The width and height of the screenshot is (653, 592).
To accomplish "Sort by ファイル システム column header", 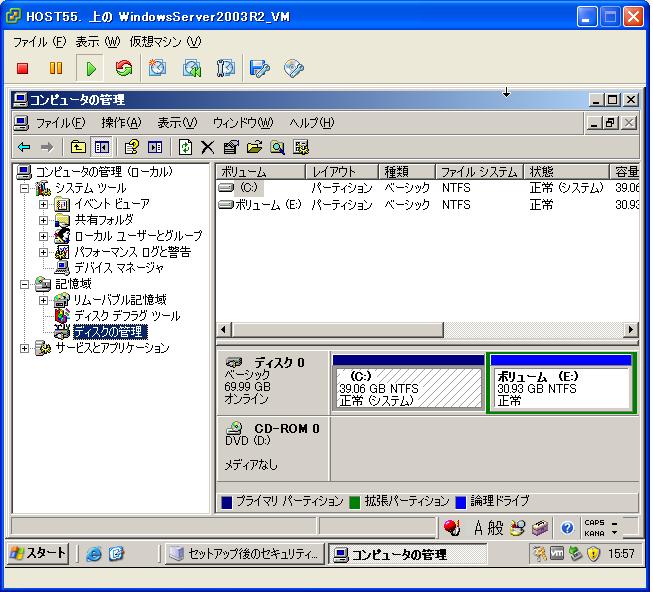I will pos(479,172).
